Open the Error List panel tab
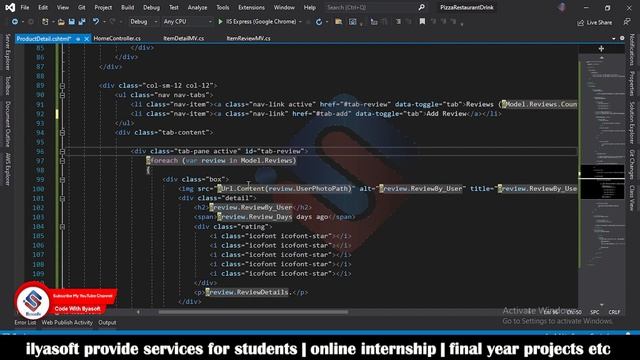 (x=25, y=322)
